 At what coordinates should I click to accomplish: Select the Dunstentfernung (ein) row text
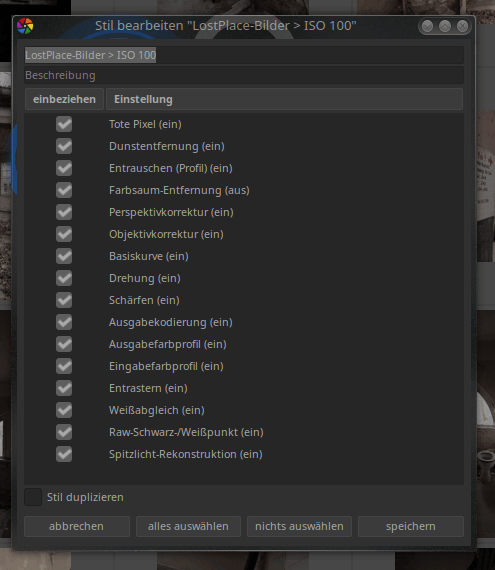tap(167, 146)
